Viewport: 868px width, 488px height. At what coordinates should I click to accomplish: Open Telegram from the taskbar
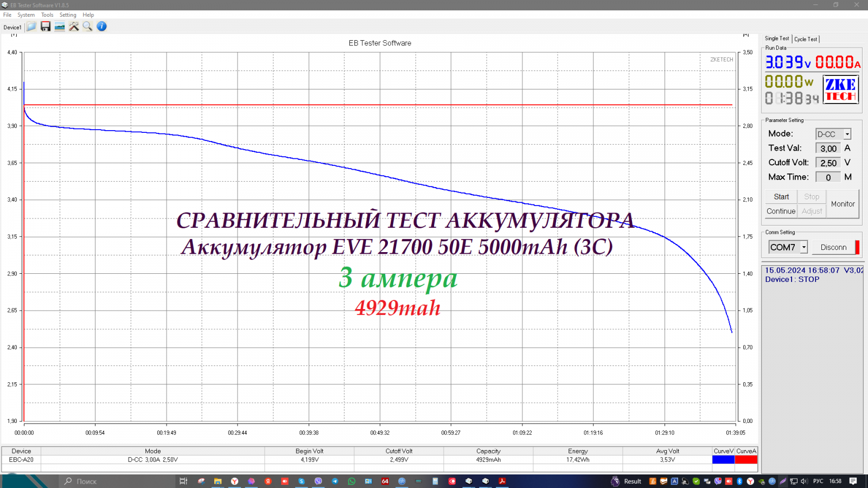coord(335,481)
